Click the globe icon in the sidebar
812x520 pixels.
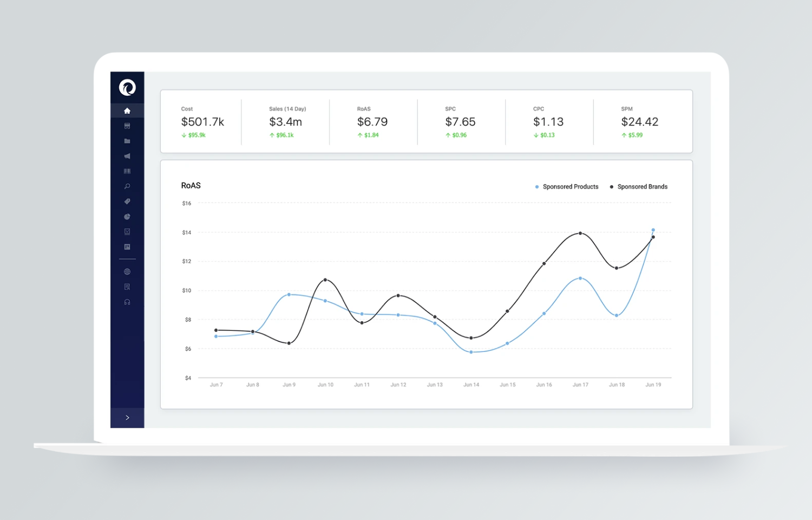coord(127,272)
